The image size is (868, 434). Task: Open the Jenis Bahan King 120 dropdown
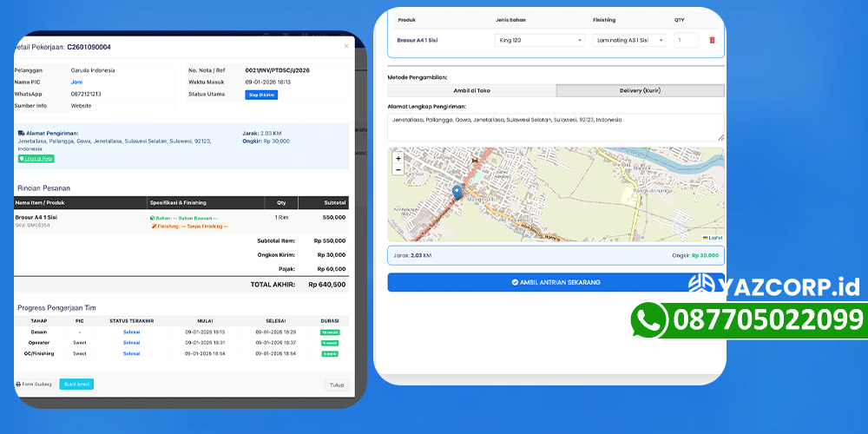coord(540,40)
